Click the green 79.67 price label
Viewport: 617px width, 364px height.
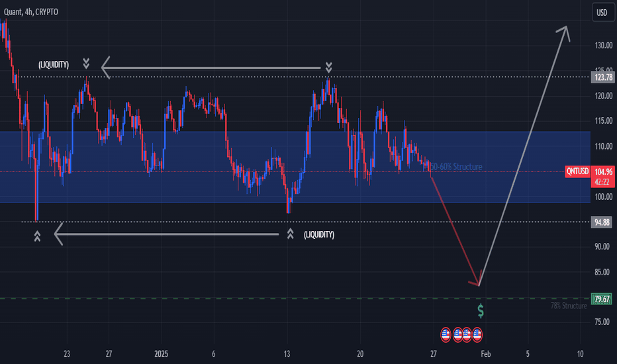pyautogui.click(x=602, y=299)
